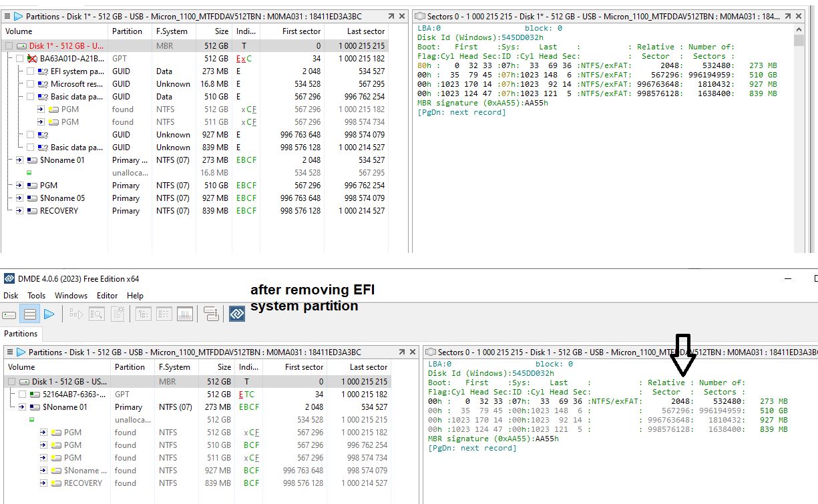Check the BA63A01D-A21B GPT row checkbox

click(x=20, y=59)
